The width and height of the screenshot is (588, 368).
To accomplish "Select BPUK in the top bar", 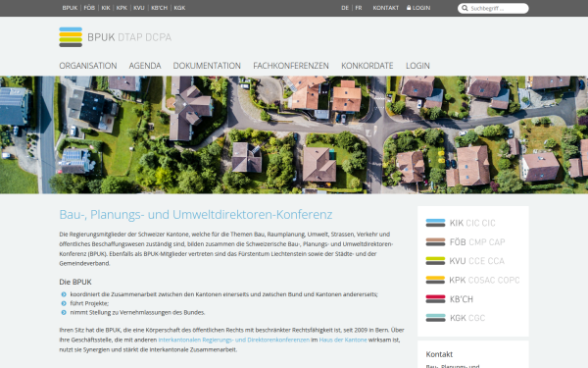I will click(x=70, y=8).
